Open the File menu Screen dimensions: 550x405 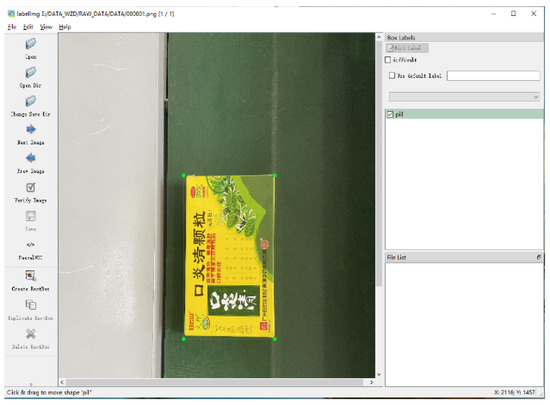(12, 27)
